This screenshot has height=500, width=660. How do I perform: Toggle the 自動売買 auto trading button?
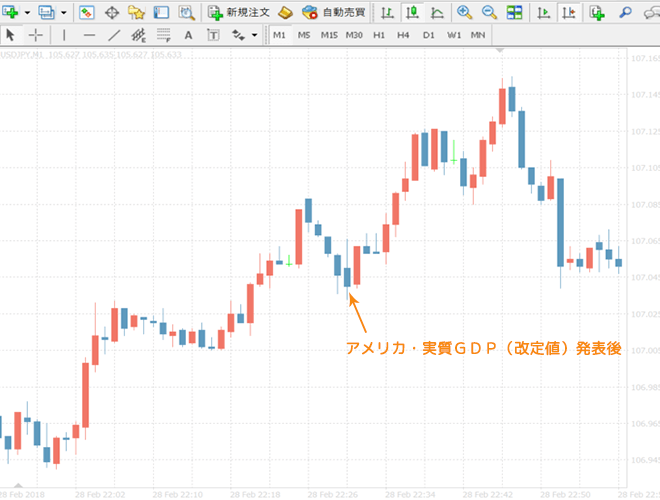tap(333, 13)
